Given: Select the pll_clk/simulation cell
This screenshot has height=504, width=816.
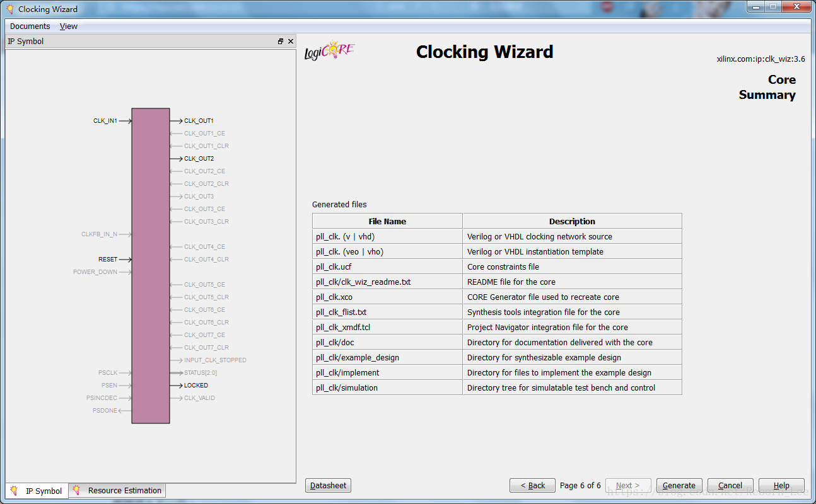Looking at the screenshot, I should (387, 387).
